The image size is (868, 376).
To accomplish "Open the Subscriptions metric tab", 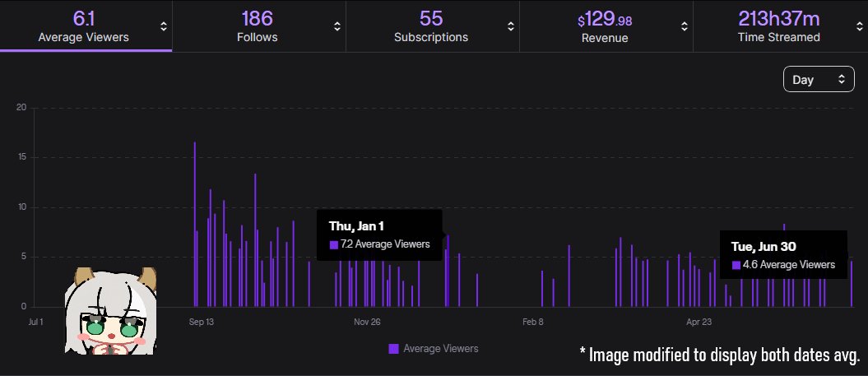I will point(433,26).
